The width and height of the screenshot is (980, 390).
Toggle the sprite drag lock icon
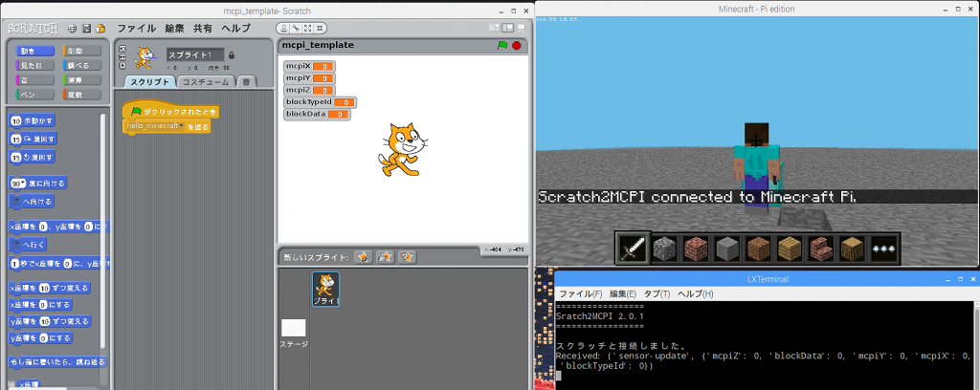pyautogui.click(x=232, y=54)
